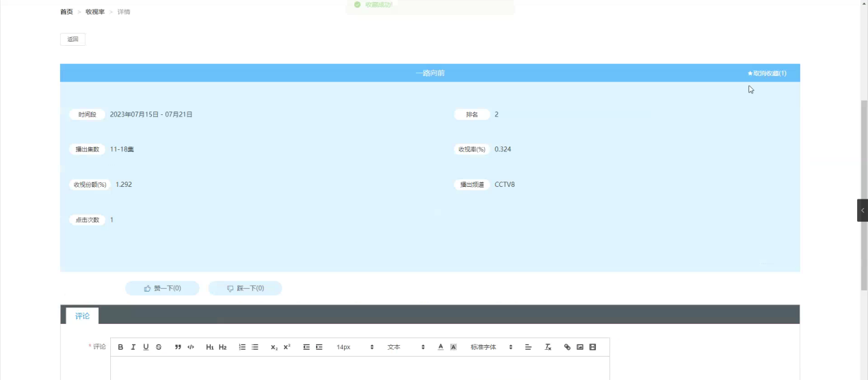868x380 pixels.
Task: Click the vertical page scrollbar
Action: (863, 195)
